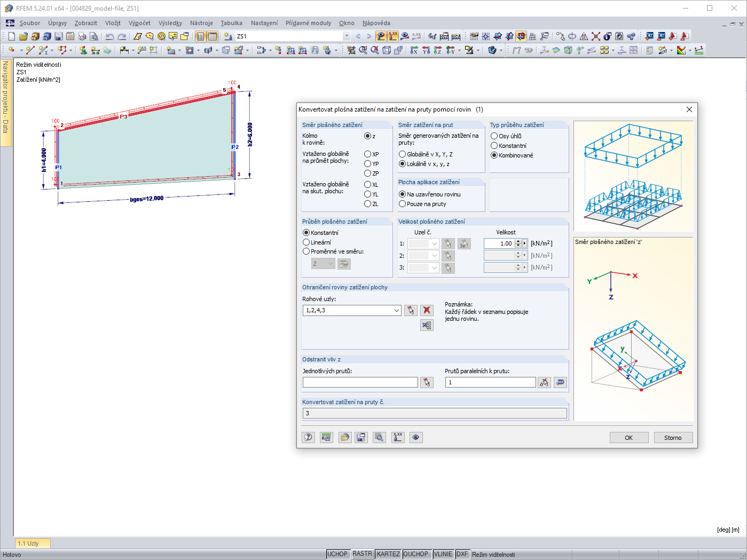Redo the action with the forward curved arrow

pyautogui.click(x=122, y=36)
